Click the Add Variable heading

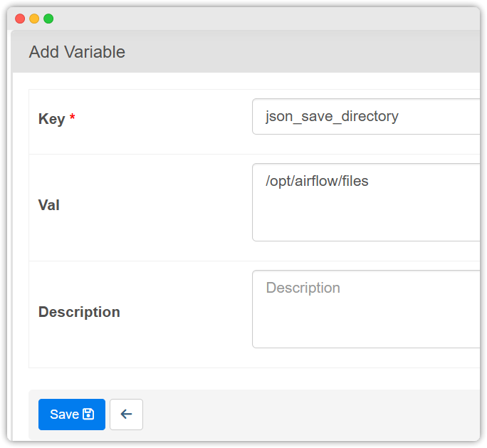tap(77, 52)
